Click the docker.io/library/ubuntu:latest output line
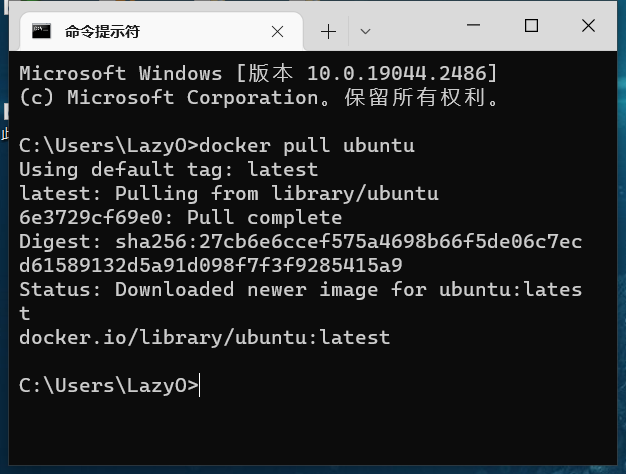 (x=204, y=338)
